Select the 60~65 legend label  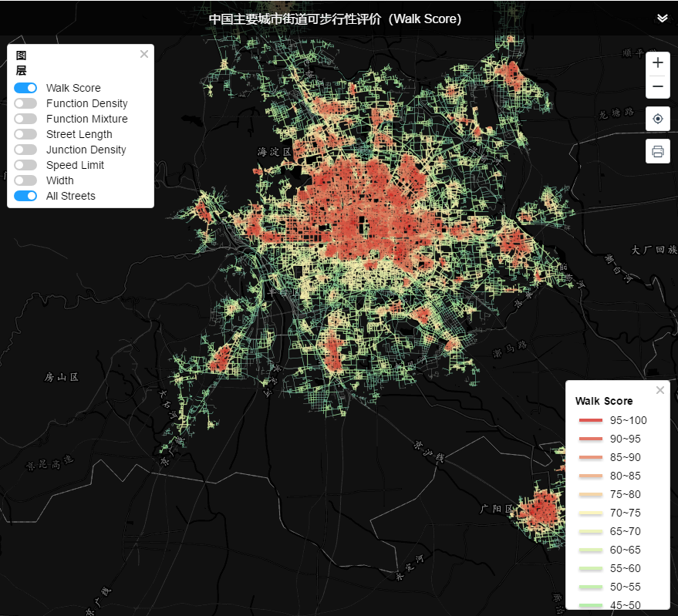(625, 550)
